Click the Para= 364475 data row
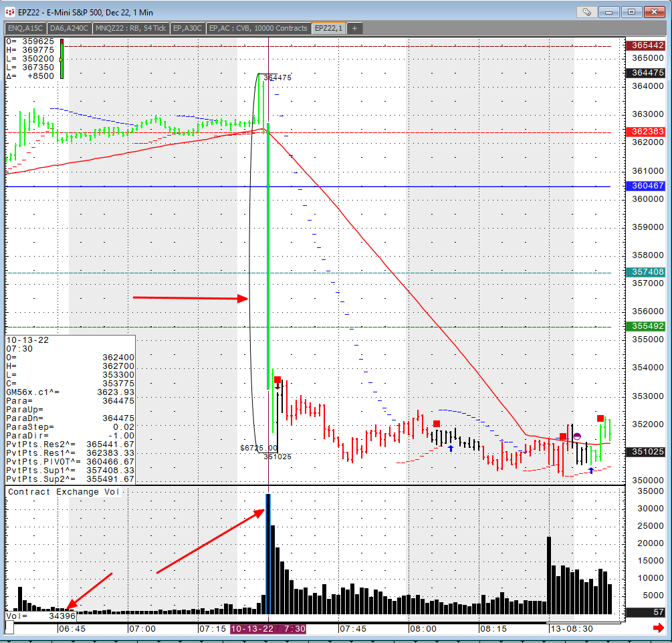 click(x=70, y=401)
